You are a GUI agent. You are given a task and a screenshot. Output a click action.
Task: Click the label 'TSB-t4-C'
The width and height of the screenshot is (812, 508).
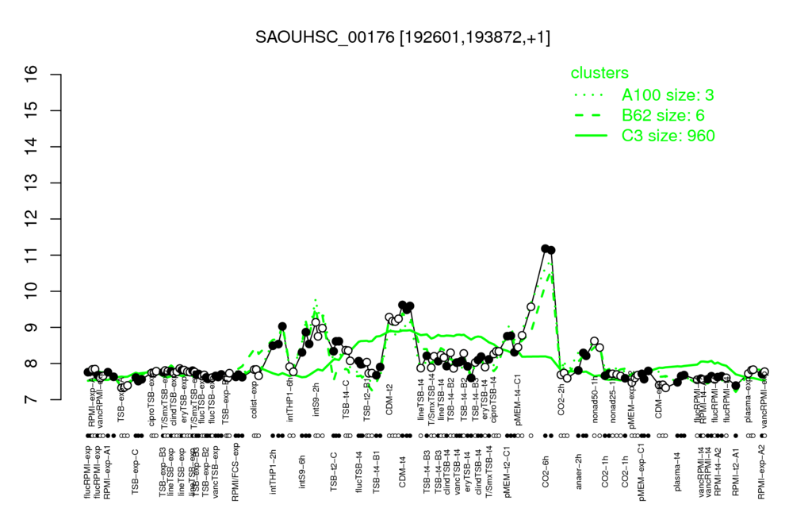pyautogui.click(x=347, y=399)
